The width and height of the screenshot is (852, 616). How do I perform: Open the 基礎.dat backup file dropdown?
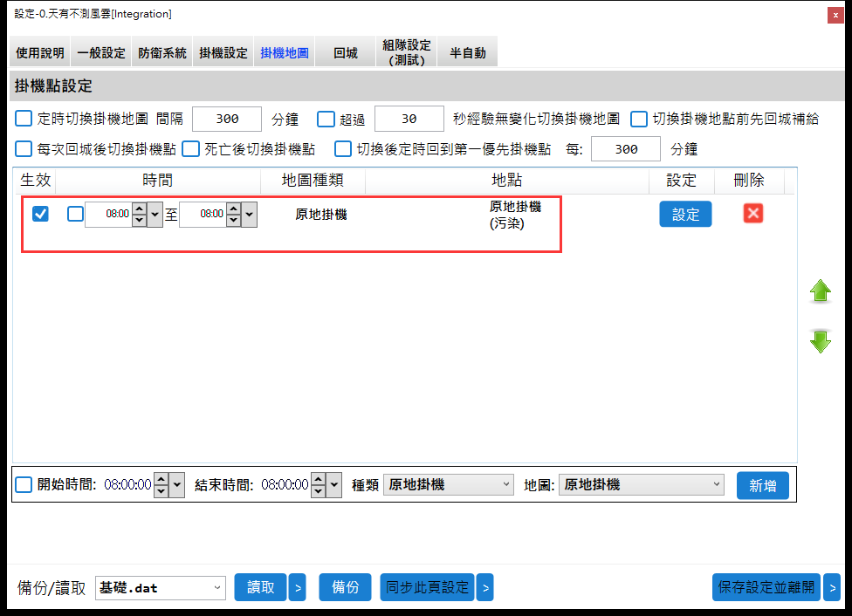pyautogui.click(x=160, y=588)
